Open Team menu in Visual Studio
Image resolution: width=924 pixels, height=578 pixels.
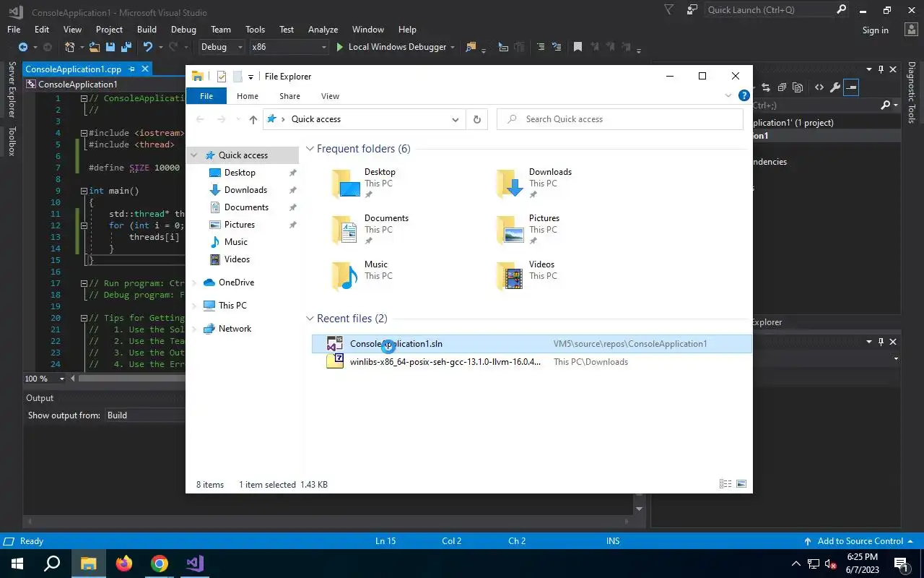click(x=221, y=30)
